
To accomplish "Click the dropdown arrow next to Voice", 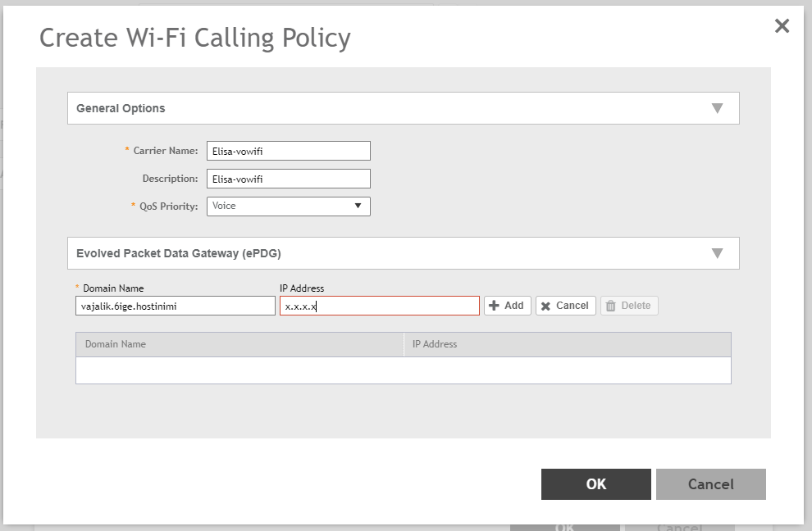I will [x=358, y=206].
